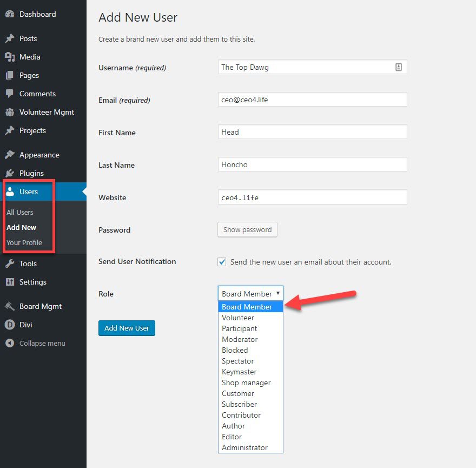Screen dimensions: 476x468
Task: Click the password manager icon in Username field
Action: pos(399,67)
